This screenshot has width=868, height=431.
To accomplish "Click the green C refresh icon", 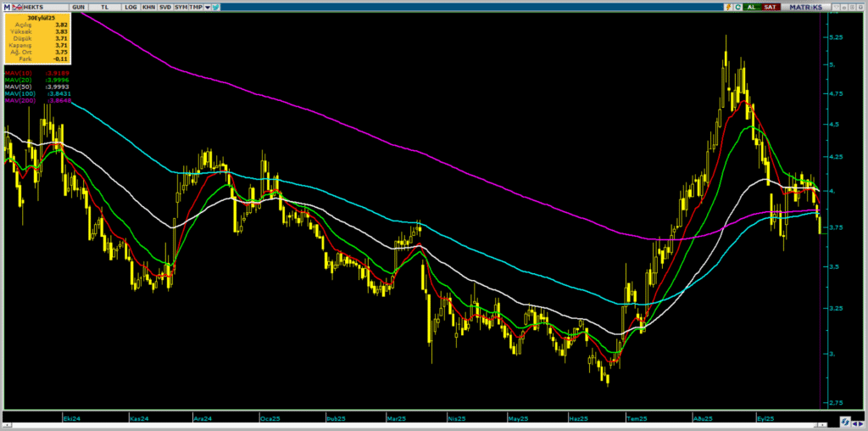I will point(737,6).
